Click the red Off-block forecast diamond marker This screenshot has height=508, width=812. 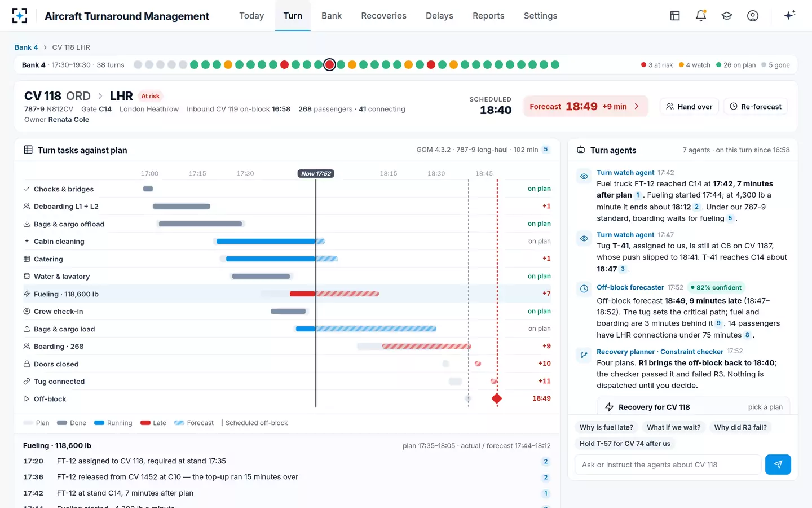click(x=497, y=399)
